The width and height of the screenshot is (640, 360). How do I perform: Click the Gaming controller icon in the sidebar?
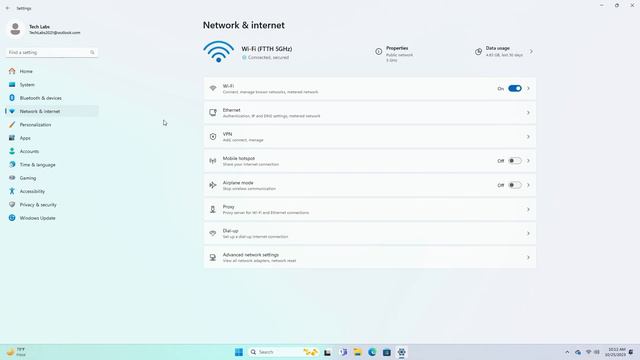pyautogui.click(x=12, y=178)
